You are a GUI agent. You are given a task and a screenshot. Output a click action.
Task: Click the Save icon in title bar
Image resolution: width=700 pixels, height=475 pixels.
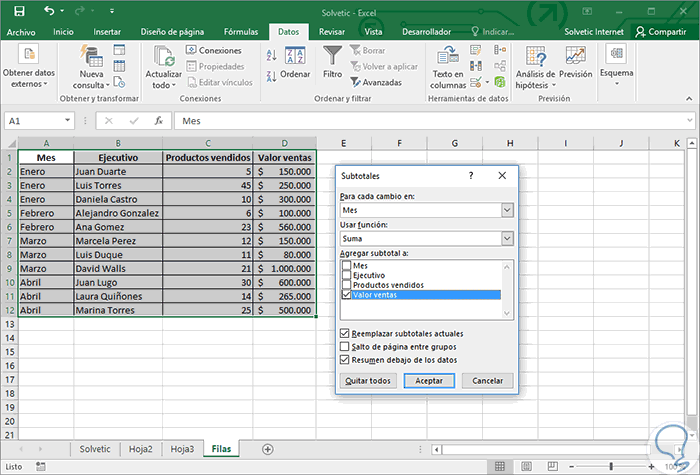tap(20, 11)
